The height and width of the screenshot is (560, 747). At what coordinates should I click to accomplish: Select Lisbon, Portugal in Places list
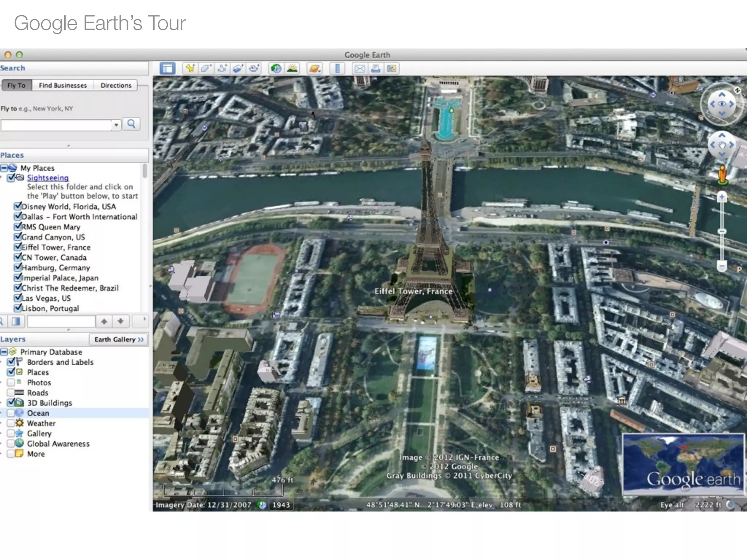coord(50,308)
